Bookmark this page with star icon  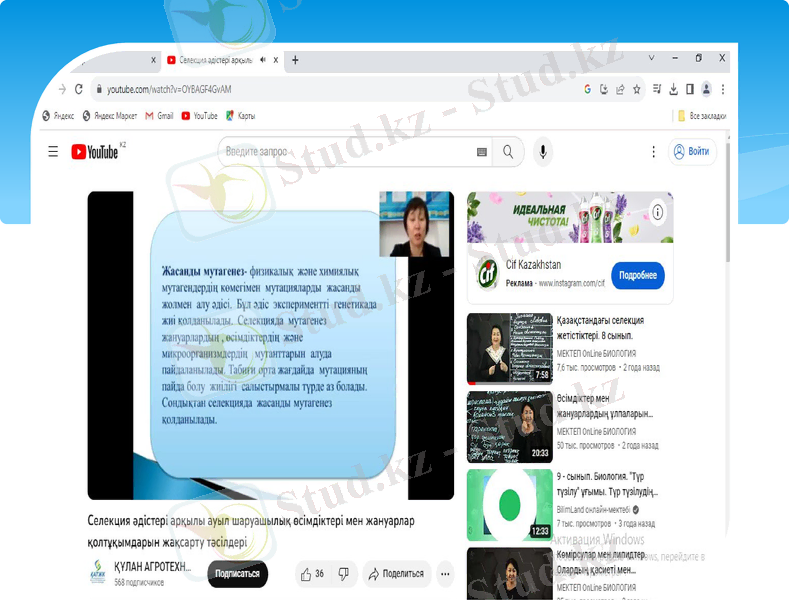pos(637,89)
